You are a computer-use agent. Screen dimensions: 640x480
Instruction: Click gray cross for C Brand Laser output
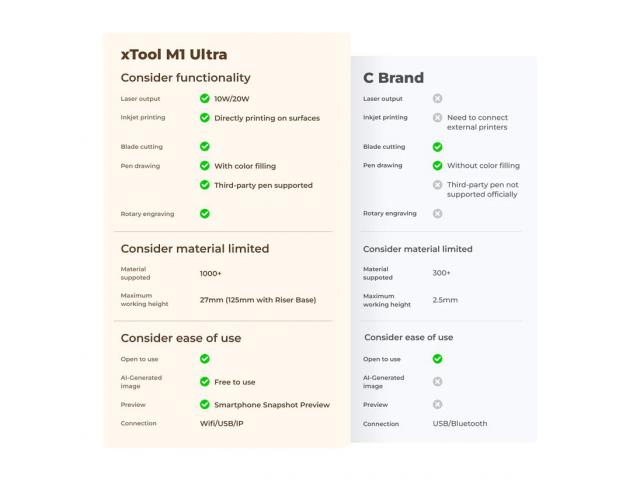pyautogui.click(x=438, y=98)
